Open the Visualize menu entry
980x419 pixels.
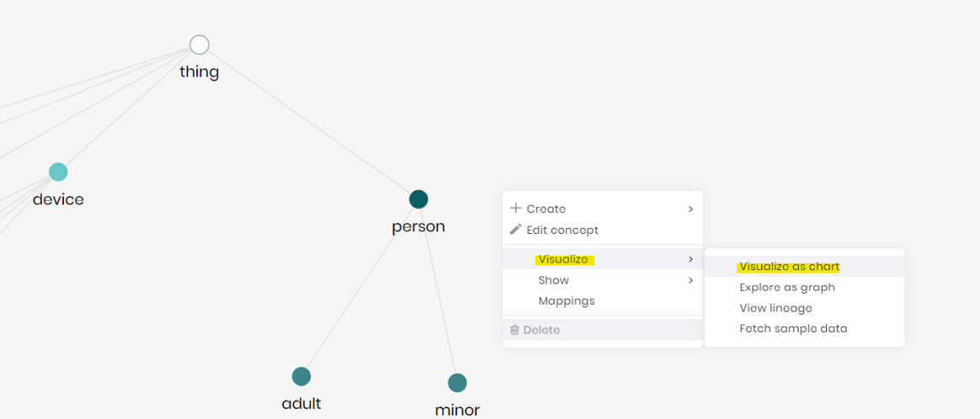(x=563, y=259)
